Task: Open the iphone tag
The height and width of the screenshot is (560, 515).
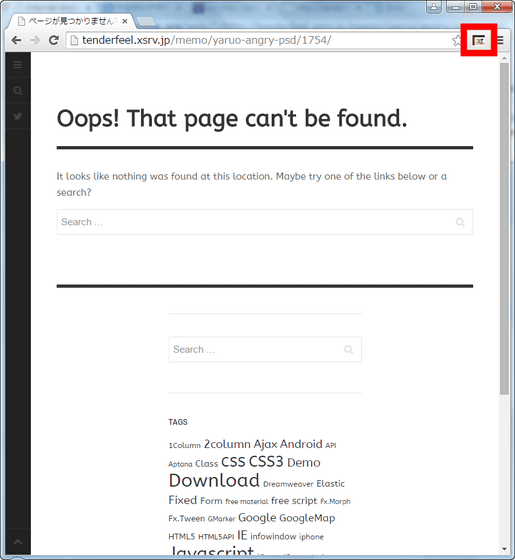Action: (311, 536)
